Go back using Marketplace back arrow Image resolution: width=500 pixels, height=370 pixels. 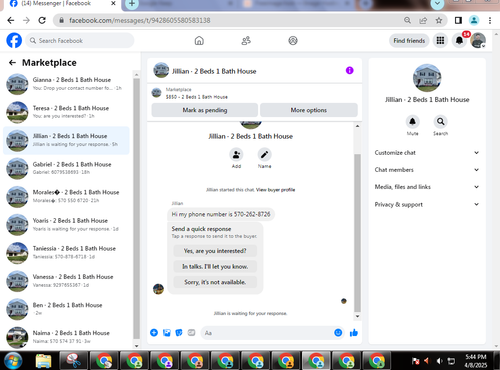[12, 63]
